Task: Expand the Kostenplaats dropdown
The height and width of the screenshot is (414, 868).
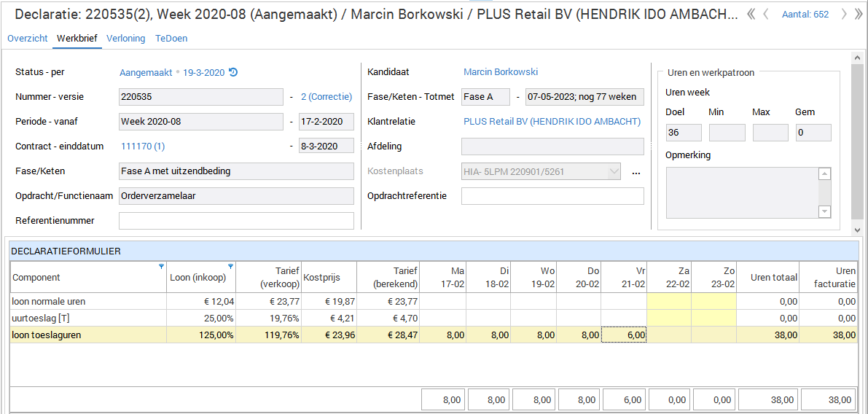Action: coord(613,172)
